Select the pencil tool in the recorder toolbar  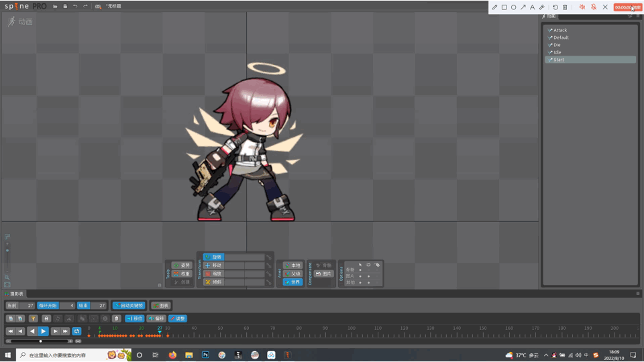(494, 7)
